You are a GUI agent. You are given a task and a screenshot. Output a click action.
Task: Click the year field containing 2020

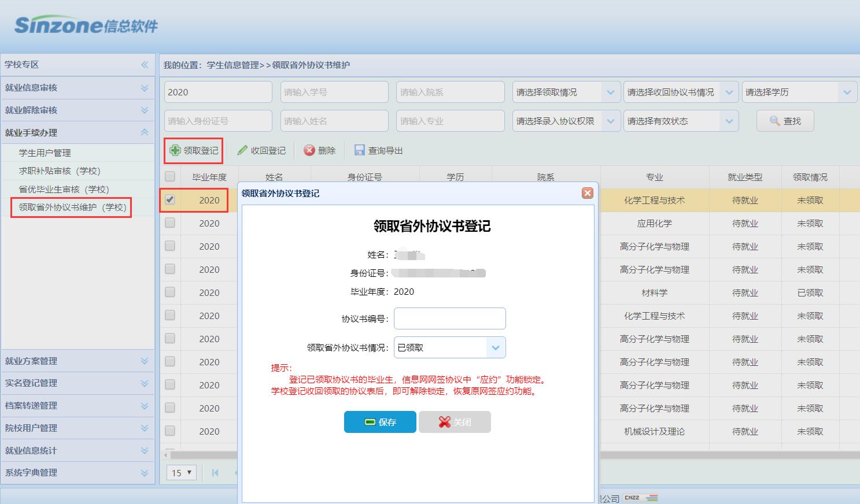pyautogui.click(x=218, y=92)
